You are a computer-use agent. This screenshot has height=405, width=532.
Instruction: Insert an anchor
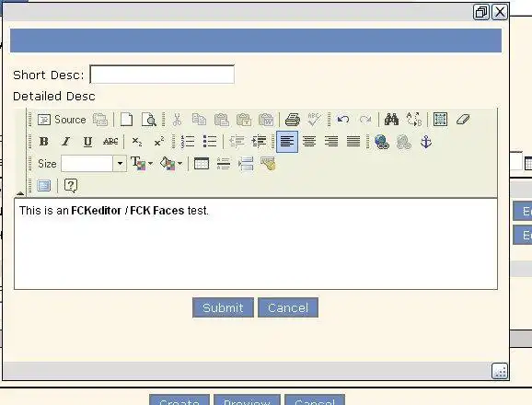click(426, 142)
